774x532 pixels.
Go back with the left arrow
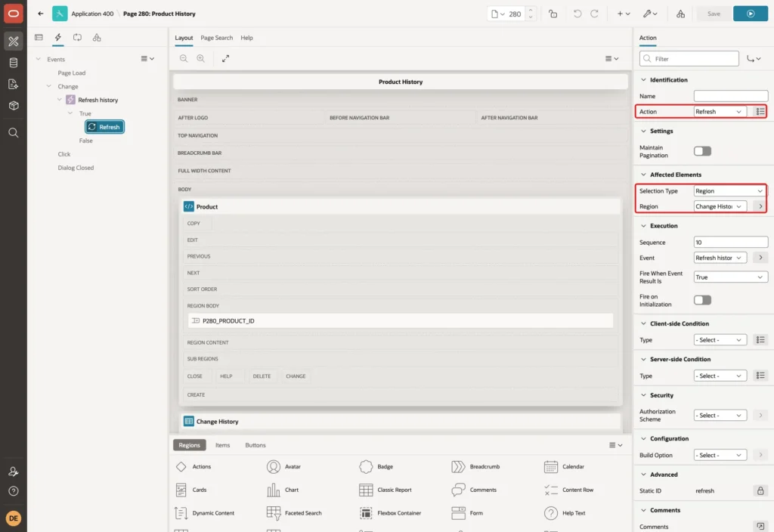41,14
